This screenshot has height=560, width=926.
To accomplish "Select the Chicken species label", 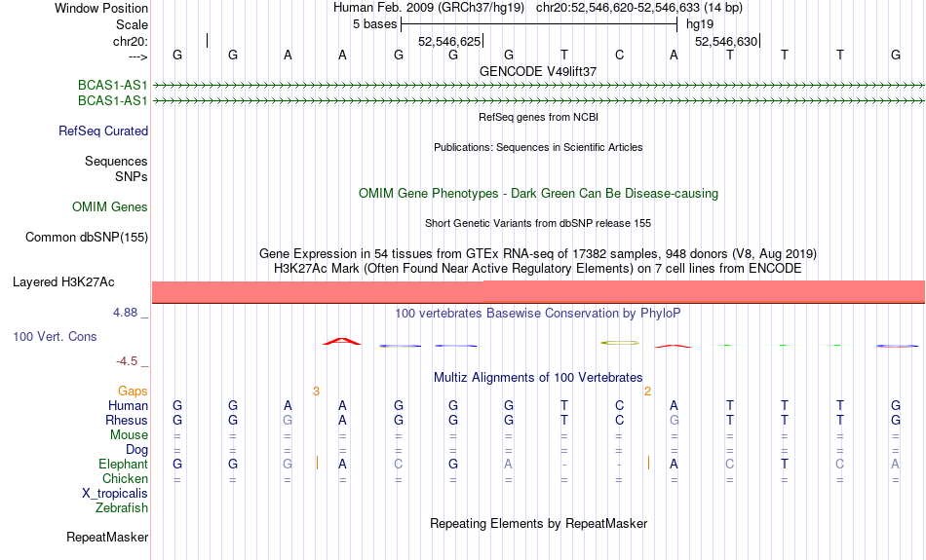I will 125,478.
